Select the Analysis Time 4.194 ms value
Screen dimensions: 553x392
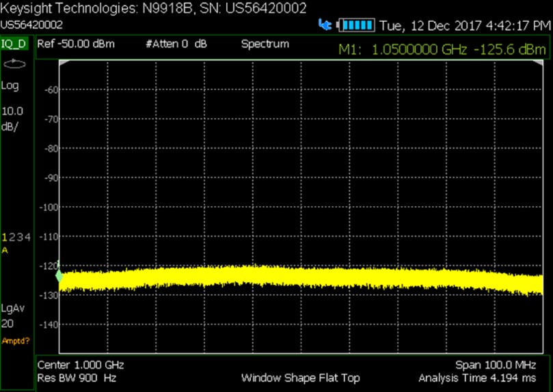point(477,378)
